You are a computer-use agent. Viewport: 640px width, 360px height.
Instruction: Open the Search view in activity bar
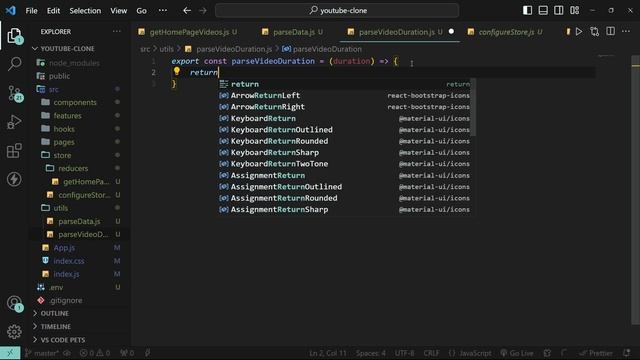pos(14,64)
